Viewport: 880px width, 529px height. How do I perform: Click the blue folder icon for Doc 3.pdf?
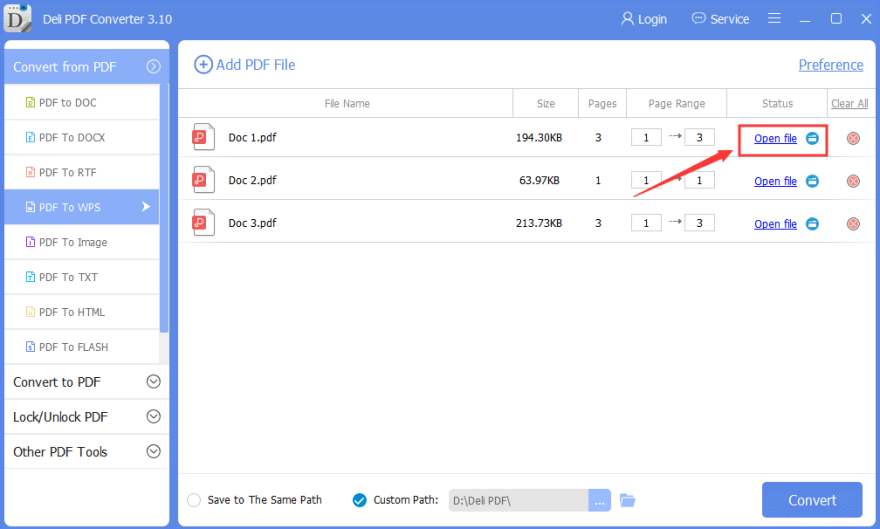pos(812,224)
